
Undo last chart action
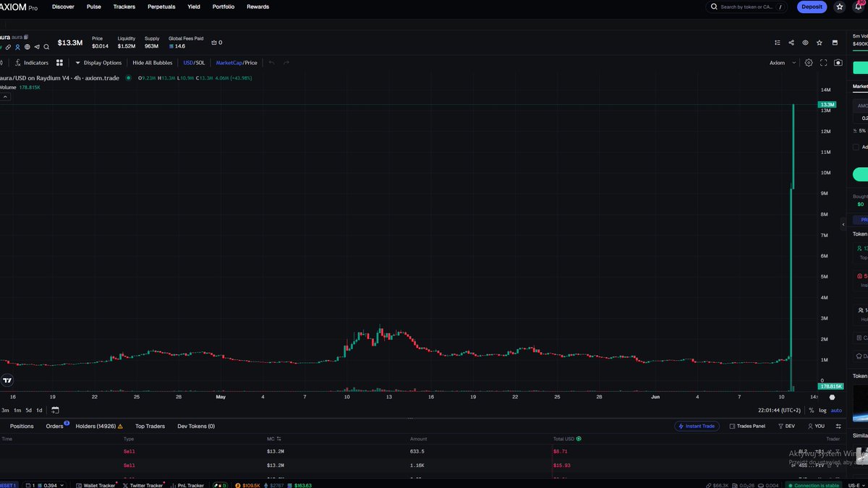272,63
